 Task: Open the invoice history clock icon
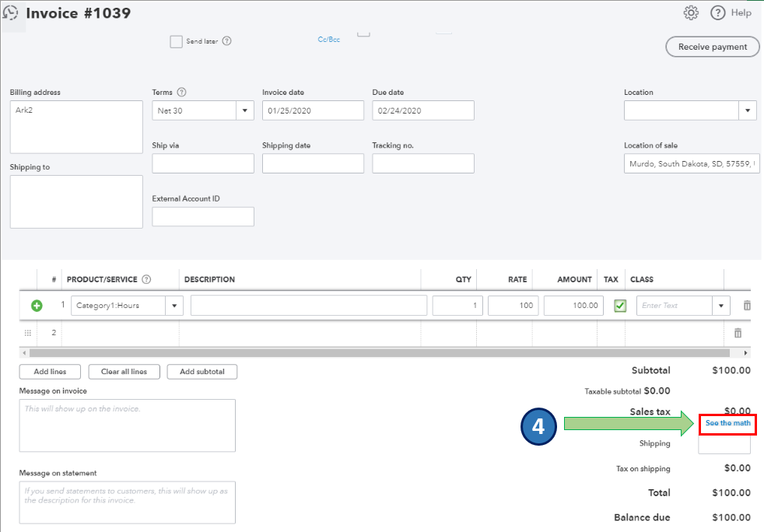[10, 12]
